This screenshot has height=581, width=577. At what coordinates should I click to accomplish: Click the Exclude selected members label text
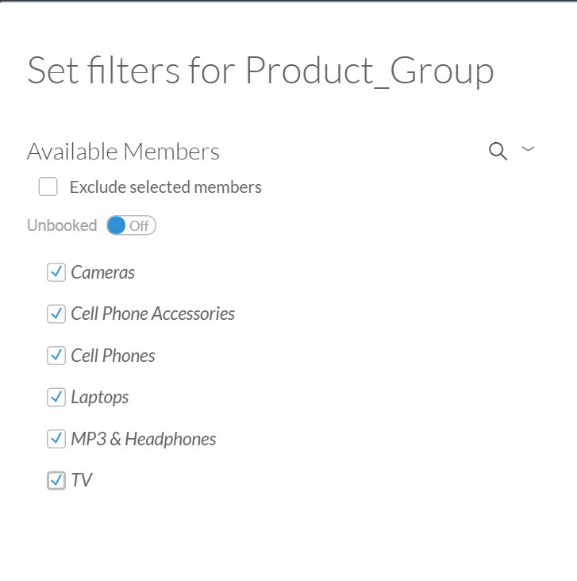(x=166, y=187)
